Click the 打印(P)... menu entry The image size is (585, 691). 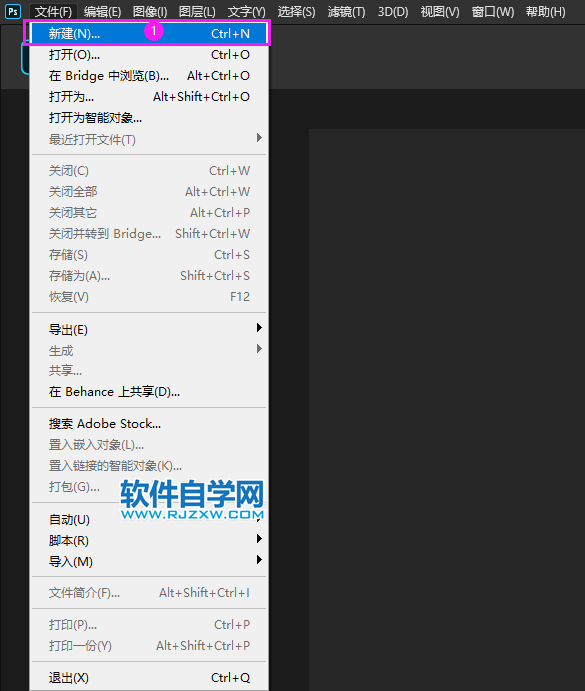(149, 624)
